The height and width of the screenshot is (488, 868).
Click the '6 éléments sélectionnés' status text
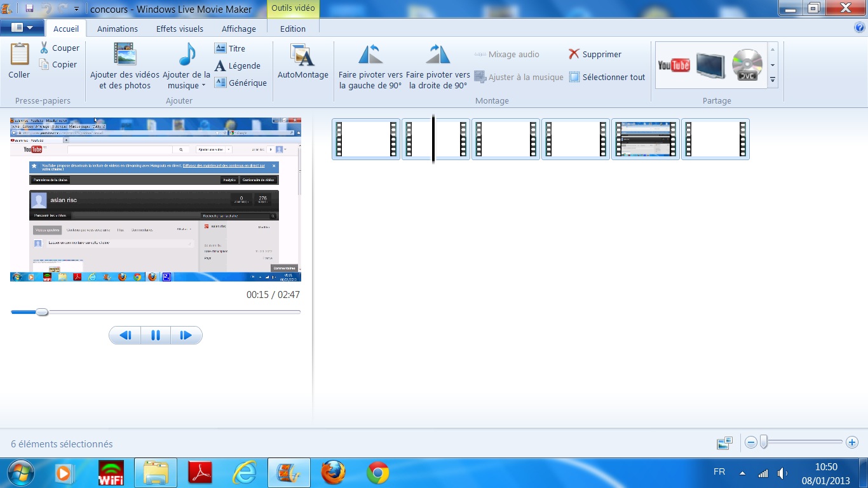[62, 444]
